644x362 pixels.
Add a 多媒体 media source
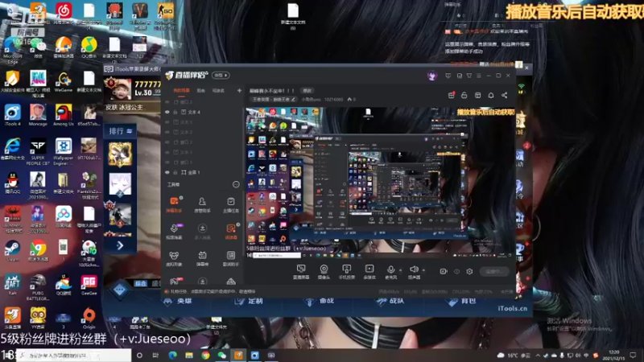pos(369,271)
